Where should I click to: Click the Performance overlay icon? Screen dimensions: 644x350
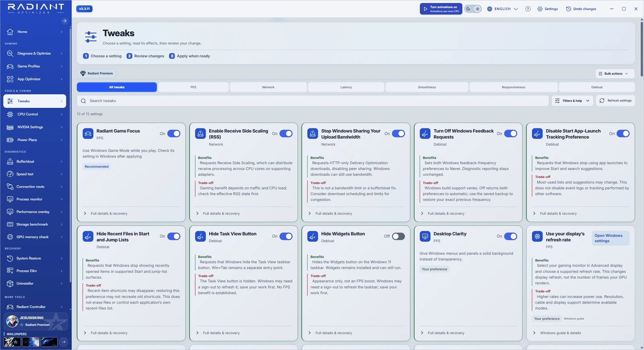[10, 212]
